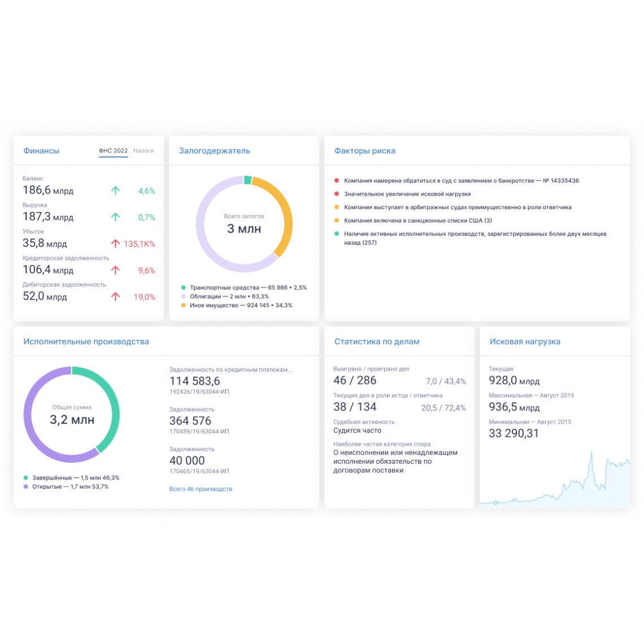The height and width of the screenshot is (644, 644).
Task: Click the 4,6% balance change
Action: click(x=147, y=191)
